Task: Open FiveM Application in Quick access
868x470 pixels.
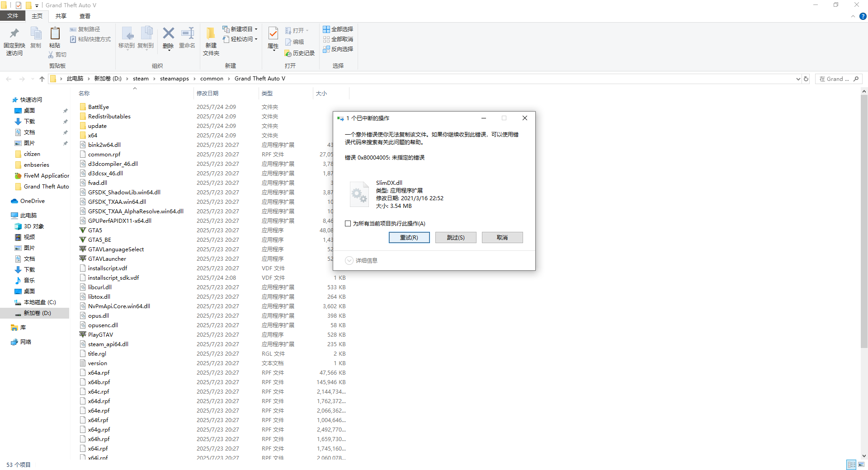Action: click(46, 176)
